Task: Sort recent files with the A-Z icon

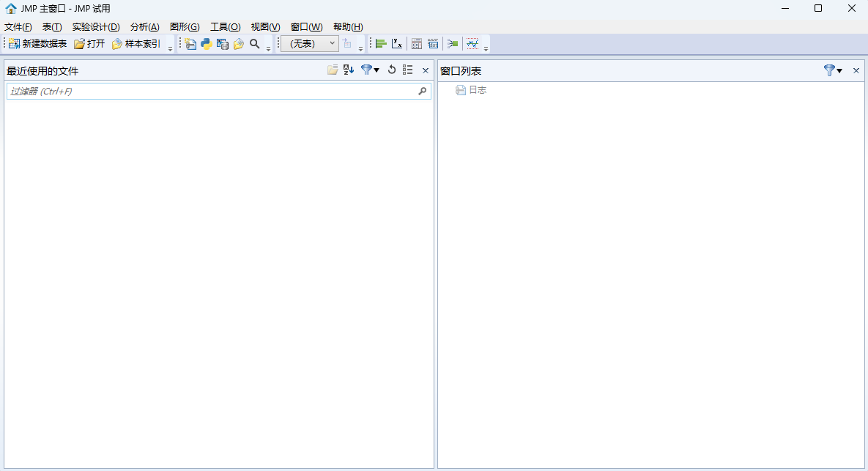Action: coord(349,70)
